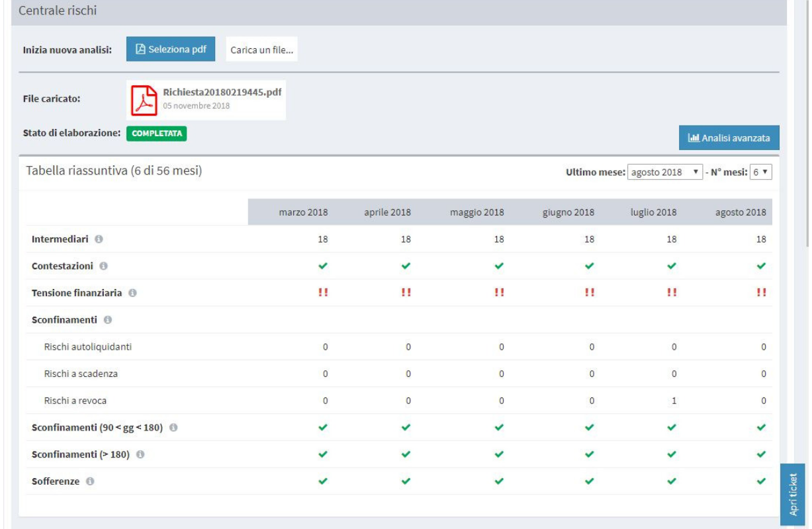Screen dimensions: 812x529
Task: Click Sconfinamenti (90 < gg < 180) checkmark for maggio 2018
Action: click(x=500, y=428)
